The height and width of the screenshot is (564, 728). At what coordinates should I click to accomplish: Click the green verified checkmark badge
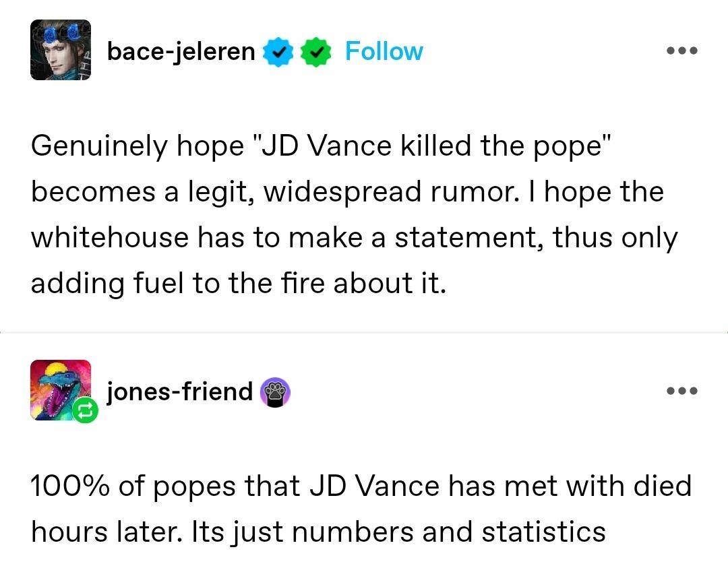pyautogui.click(x=316, y=52)
